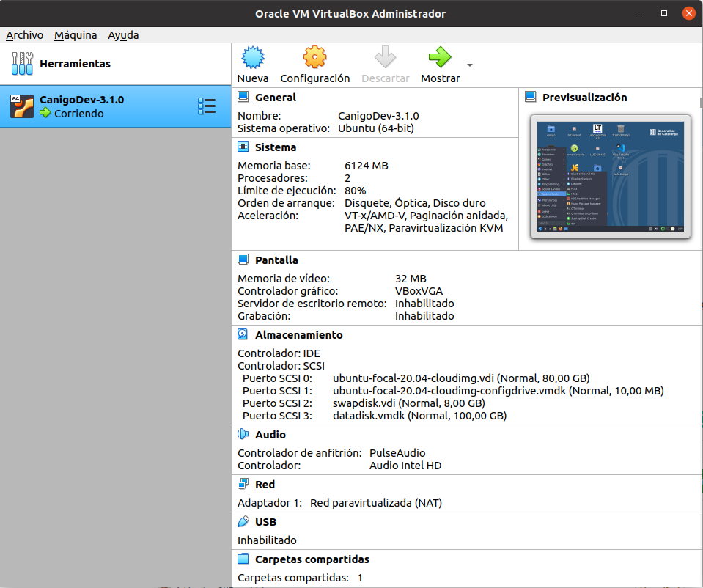
Task: Click the Sistema section chip icon
Action: [243, 147]
